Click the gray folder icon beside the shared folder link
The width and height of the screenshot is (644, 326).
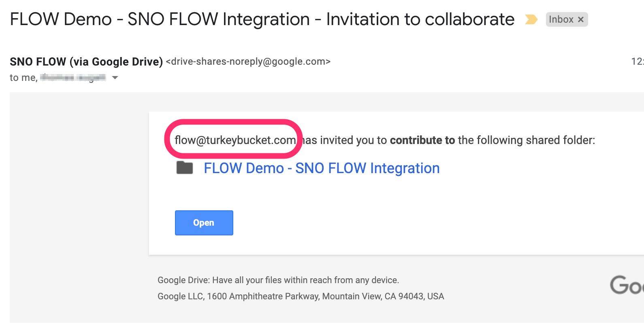coord(185,167)
